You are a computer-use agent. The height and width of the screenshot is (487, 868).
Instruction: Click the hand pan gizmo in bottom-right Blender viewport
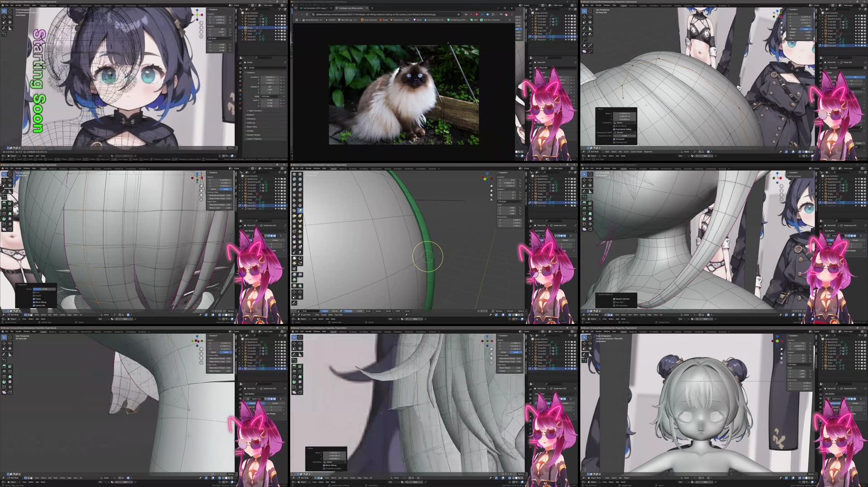click(781, 354)
